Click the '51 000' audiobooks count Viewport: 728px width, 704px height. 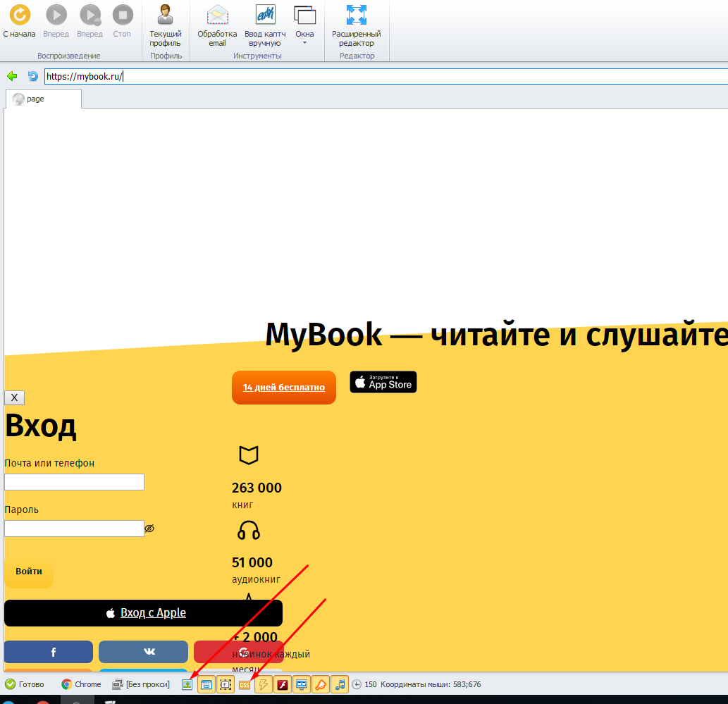click(252, 562)
